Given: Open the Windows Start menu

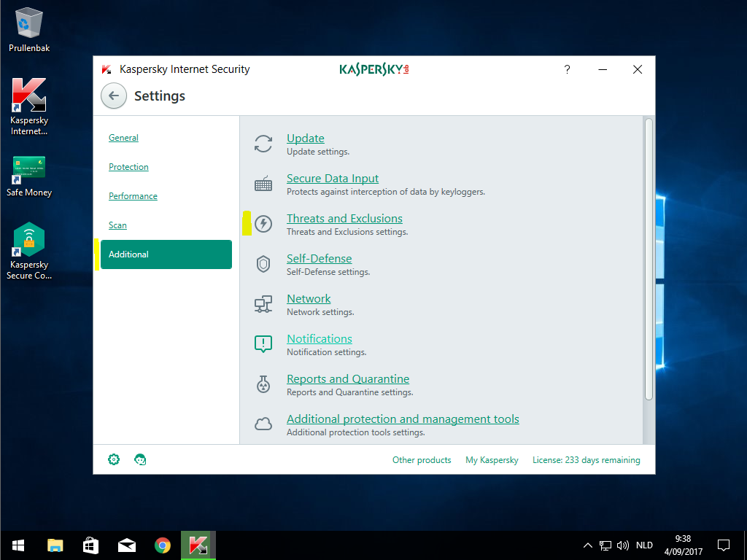Looking at the screenshot, I should (x=18, y=545).
